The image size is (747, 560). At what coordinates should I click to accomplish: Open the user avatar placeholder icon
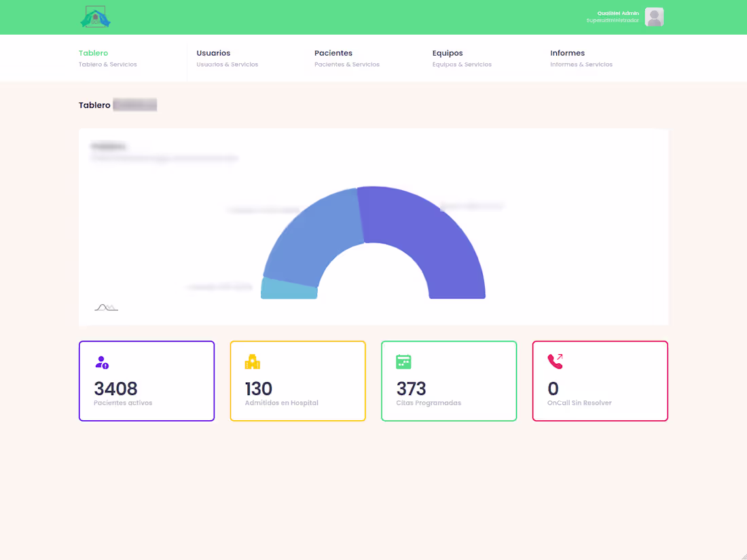(653, 17)
